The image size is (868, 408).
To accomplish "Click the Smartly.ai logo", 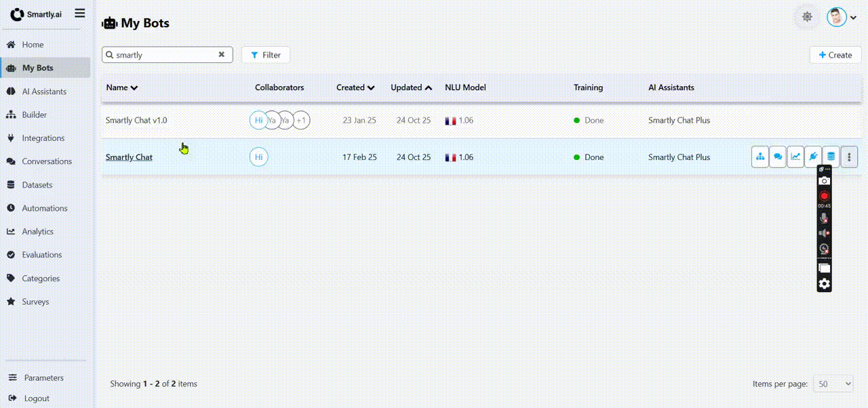I will point(36,14).
